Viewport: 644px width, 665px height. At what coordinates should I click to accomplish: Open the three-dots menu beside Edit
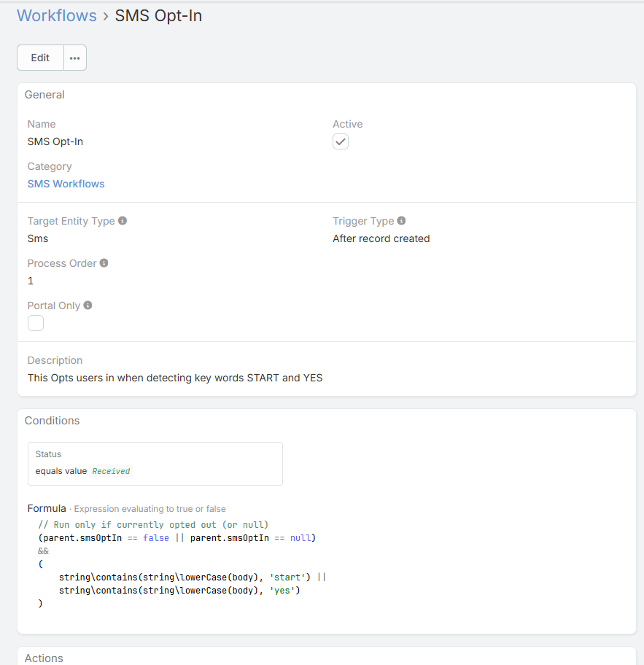[x=75, y=58]
